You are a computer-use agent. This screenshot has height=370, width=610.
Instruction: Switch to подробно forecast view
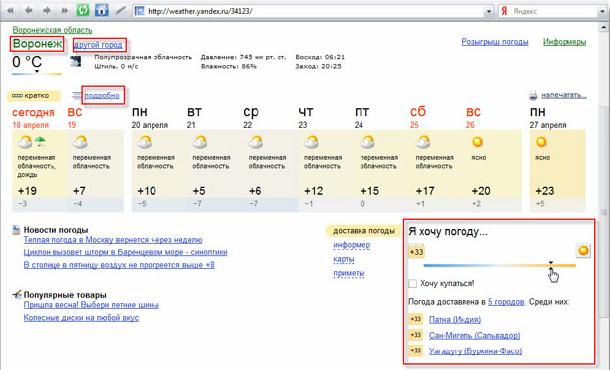pyautogui.click(x=102, y=96)
